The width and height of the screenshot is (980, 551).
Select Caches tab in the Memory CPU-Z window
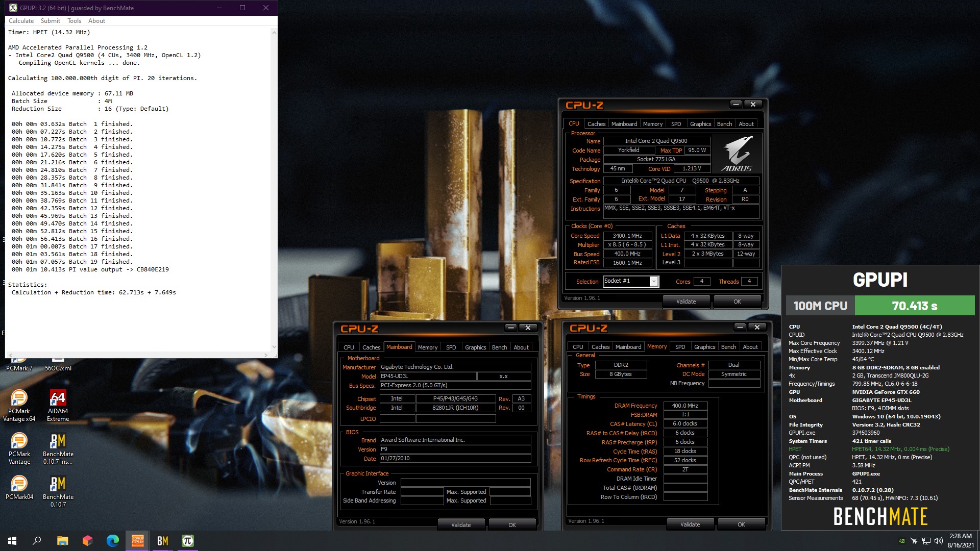[x=600, y=347]
